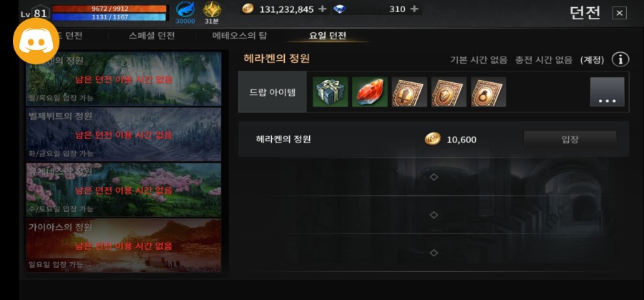This screenshot has height=300, width=644.
Task: Open the dungeon info (i) icon
Action: pos(620,59)
